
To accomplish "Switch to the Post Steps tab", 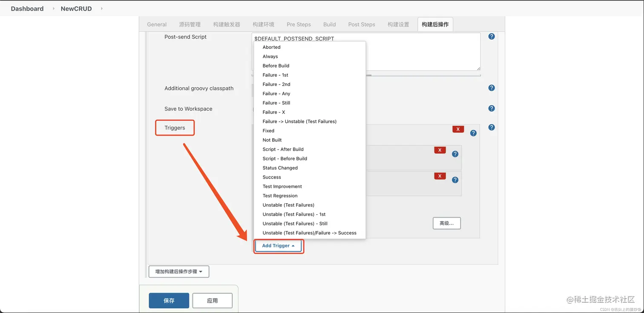I will (362, 24).
